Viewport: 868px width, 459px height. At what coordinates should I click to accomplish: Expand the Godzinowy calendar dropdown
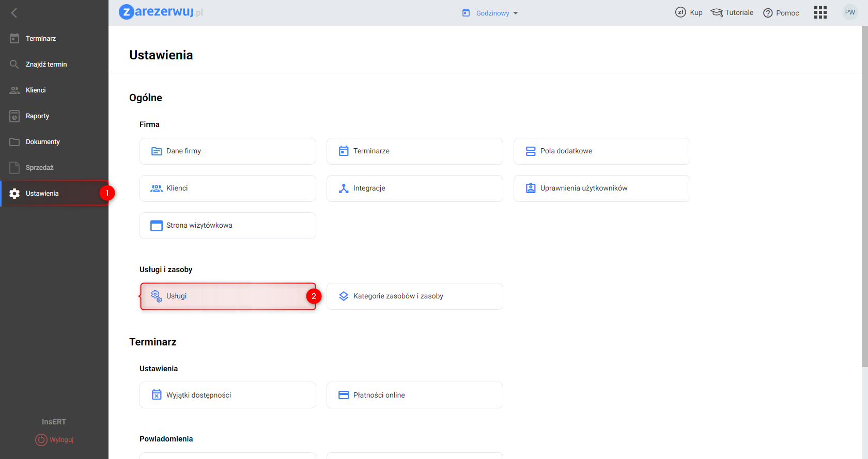coord(490,13)
